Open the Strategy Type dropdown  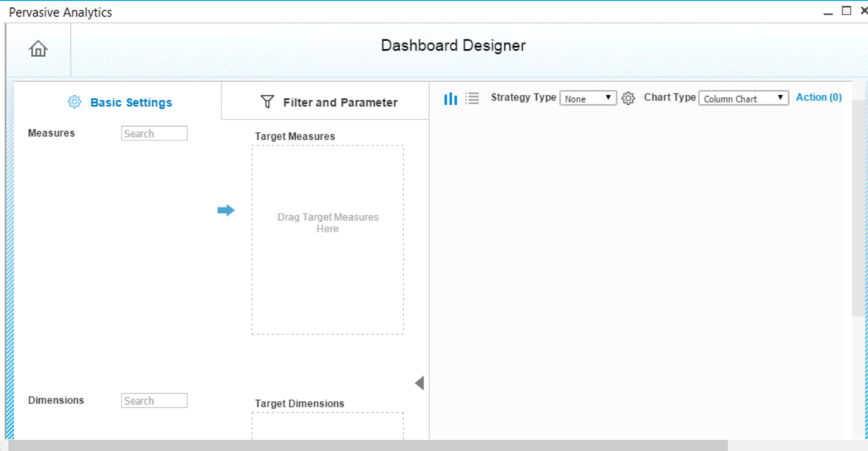588,98
